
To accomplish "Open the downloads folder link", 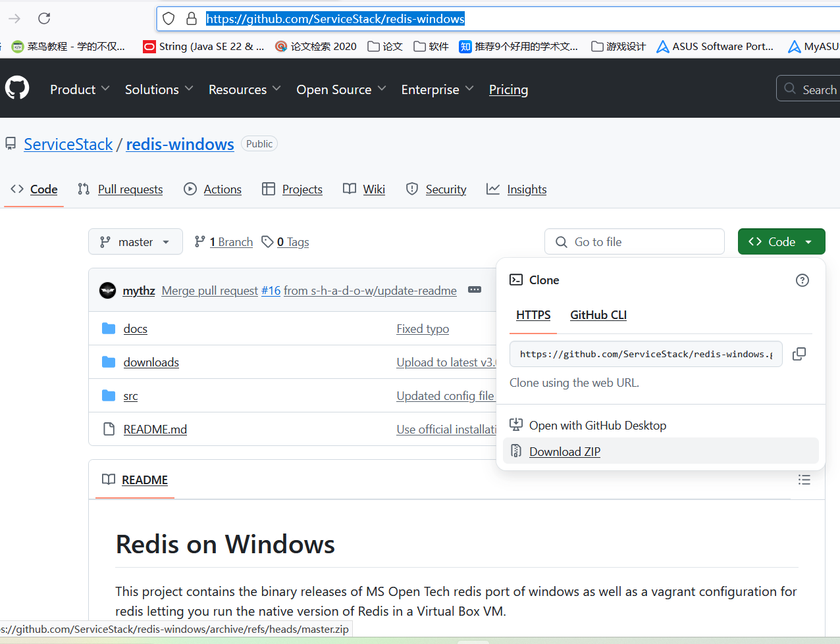I will 151,362.
